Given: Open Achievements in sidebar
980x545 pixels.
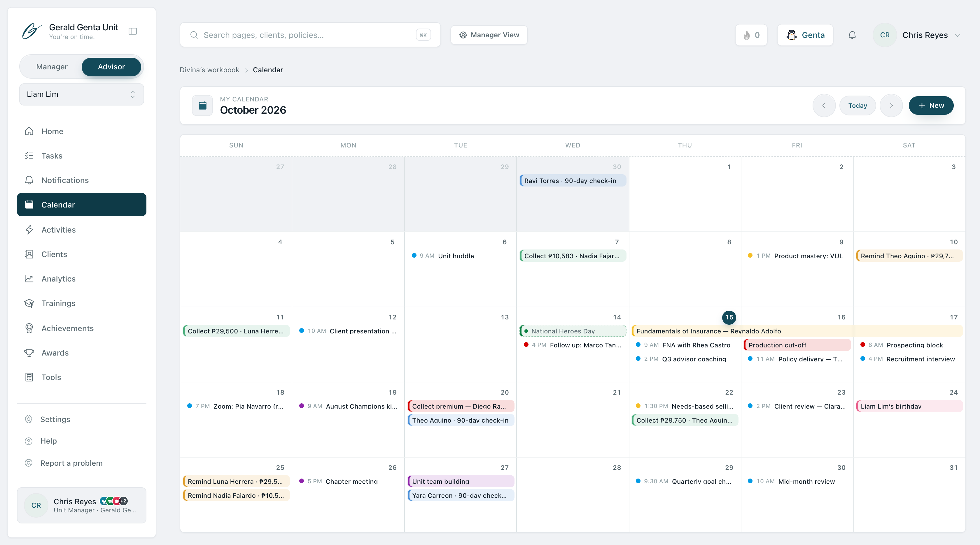Looking at the screenshot, I should pos(81,328).
